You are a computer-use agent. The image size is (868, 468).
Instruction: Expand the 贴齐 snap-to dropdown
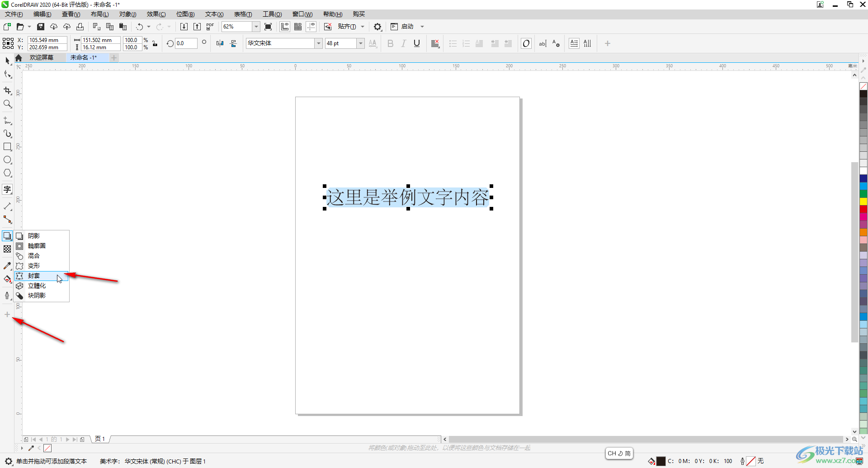363,27
